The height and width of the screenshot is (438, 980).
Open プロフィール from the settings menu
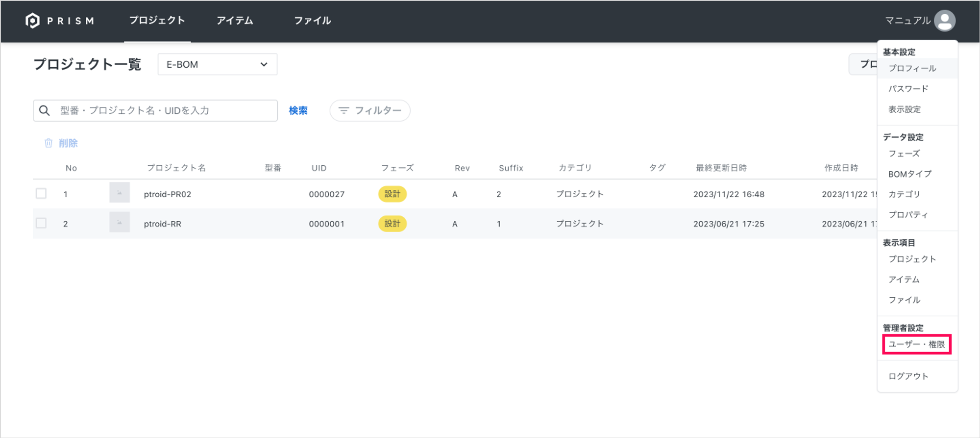click(x=912, y=69)
